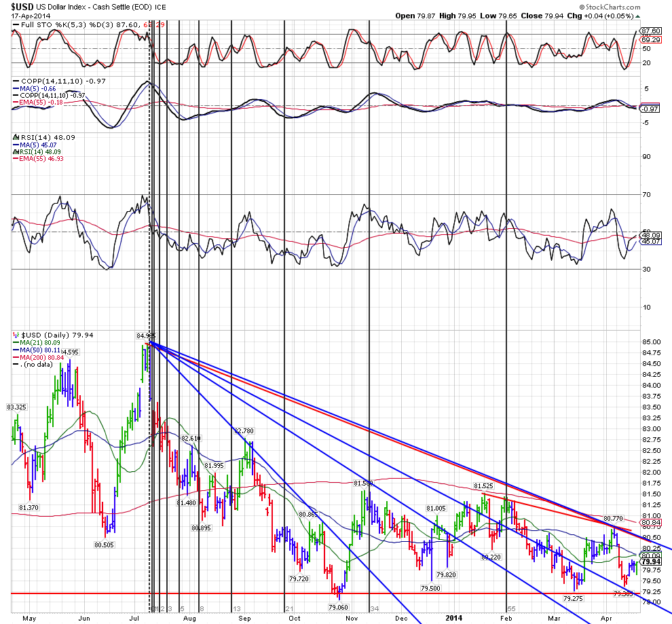
Task: Select the 2014 year label on date axis
Action: [454, 619]
